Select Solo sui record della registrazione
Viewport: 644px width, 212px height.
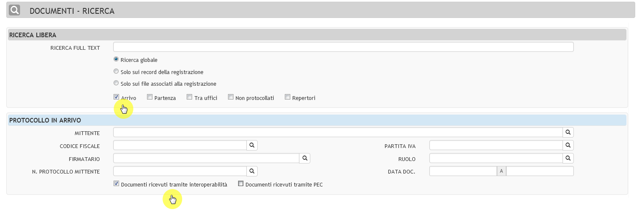click(116, 71)
